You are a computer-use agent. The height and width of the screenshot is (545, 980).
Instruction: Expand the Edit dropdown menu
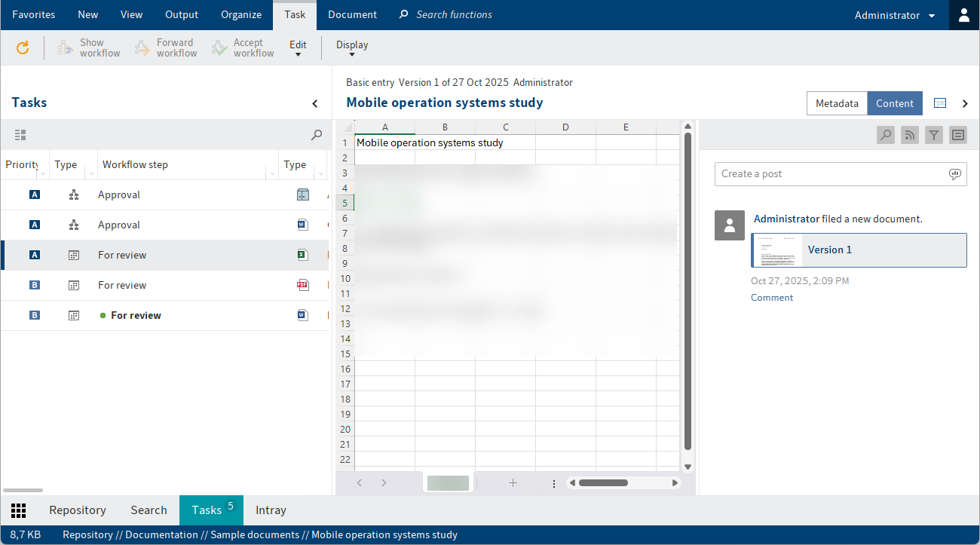coord(298,48)
